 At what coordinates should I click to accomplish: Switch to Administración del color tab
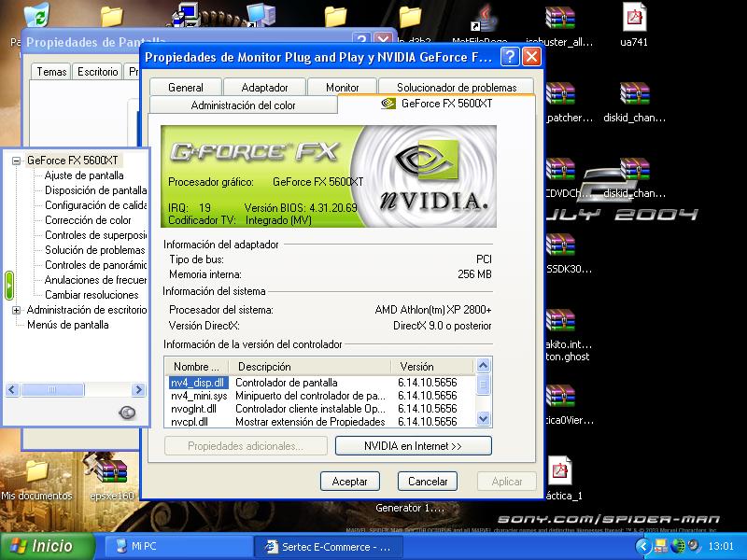pyautogui.click(x=243, y=105)
